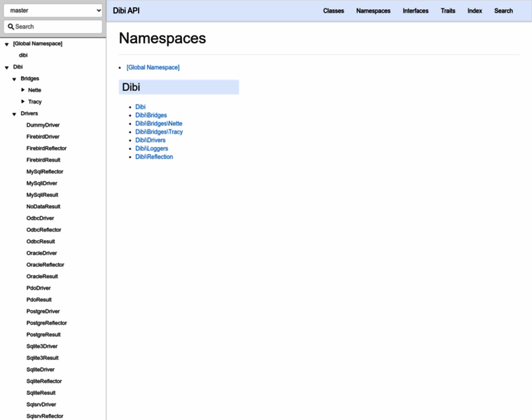The image size is (532, 420).
Task: Open SqliteResult in sidebar tree
Action: point(41,393)
